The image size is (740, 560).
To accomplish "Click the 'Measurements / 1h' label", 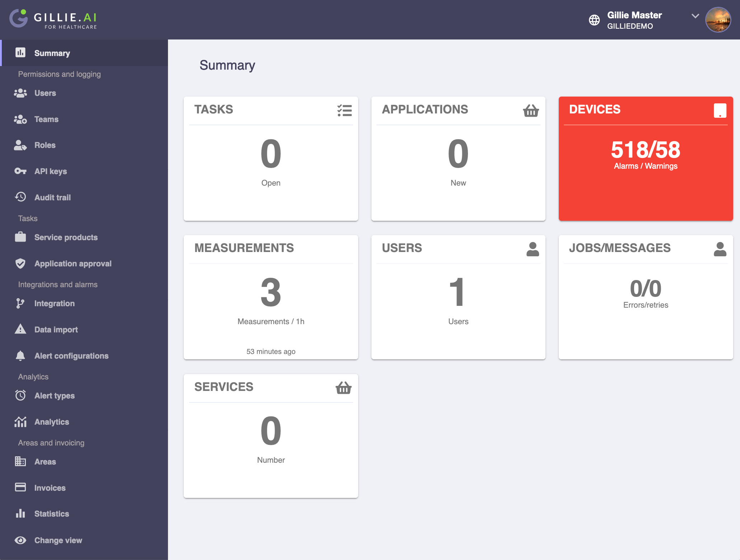I will click(271, 321).
